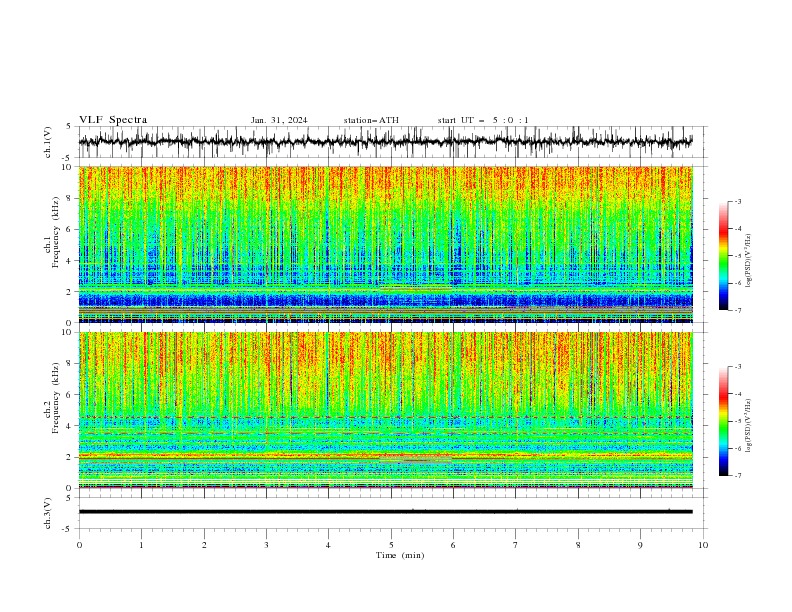The width and height of the screenshot is (792, 612).
Task: Click the lower "log(PSD)(V²/Hz)" color bar label
Action: [x=748, y=426]
